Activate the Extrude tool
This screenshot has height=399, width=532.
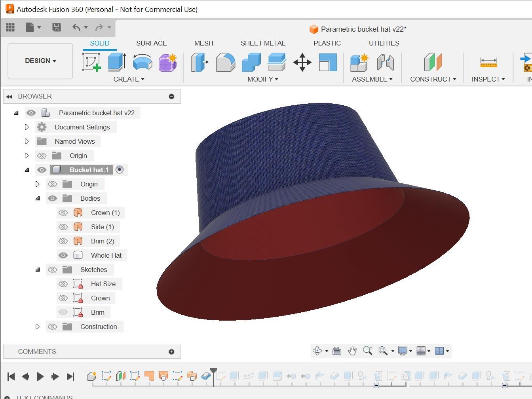(116, 63)
